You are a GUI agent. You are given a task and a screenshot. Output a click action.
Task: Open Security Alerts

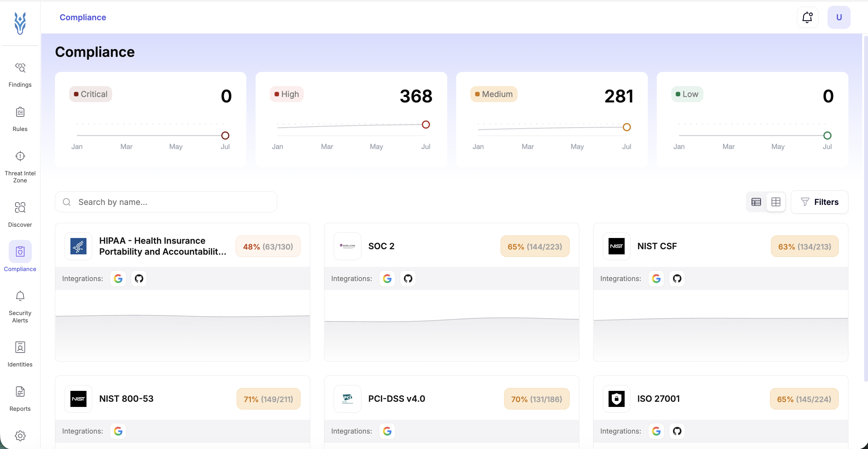click(20, 307)
